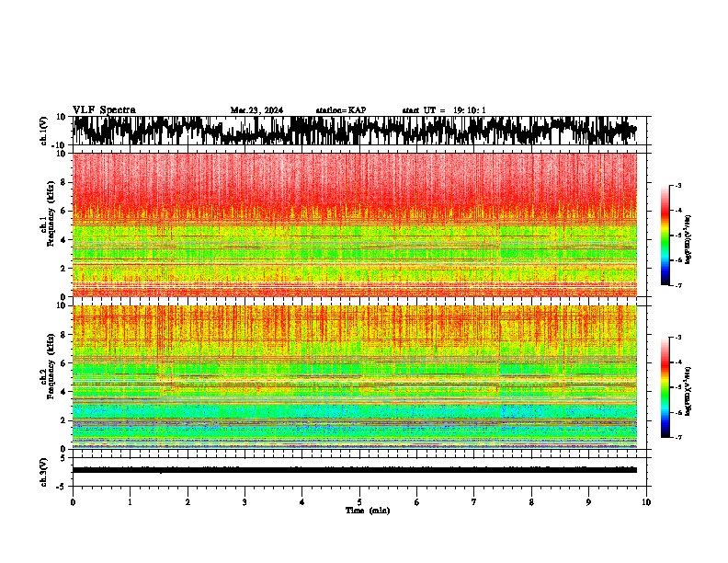This screenshot has height=563, width=728.
Task: Click the ch.2 colorbar 'log(PSD)(V²/Hz)' label
Action: (688, 391)
